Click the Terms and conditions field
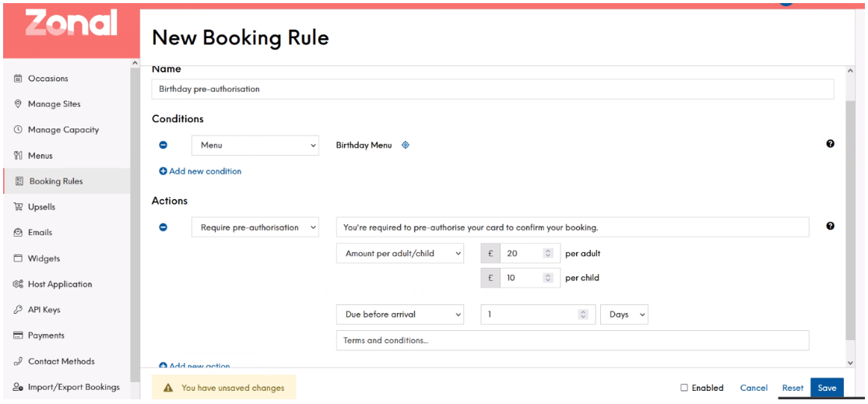This screenshot has width=868, height=404. click(x=572, y=340)
